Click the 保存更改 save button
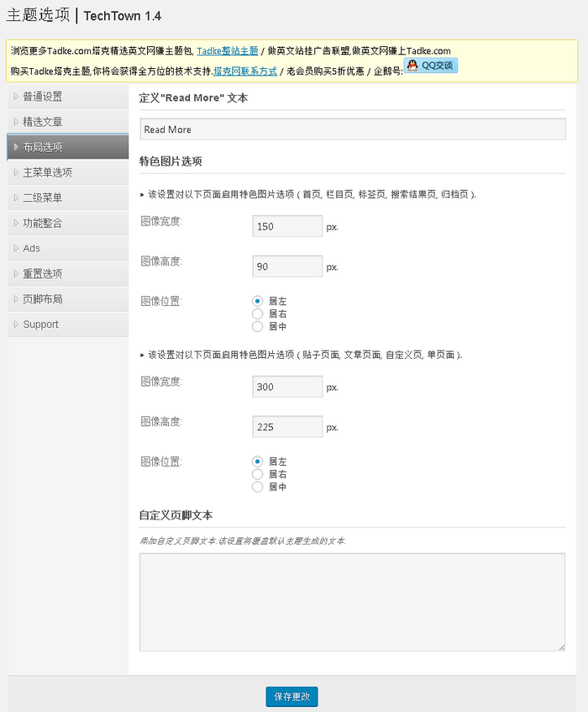Viewport: 588px width, 712px height. 291,697
